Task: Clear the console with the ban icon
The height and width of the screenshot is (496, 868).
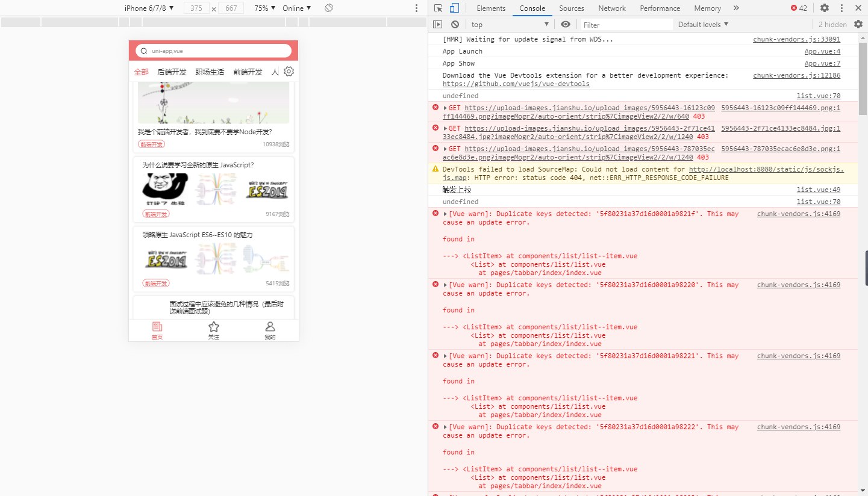Action: tap(455, 25)
